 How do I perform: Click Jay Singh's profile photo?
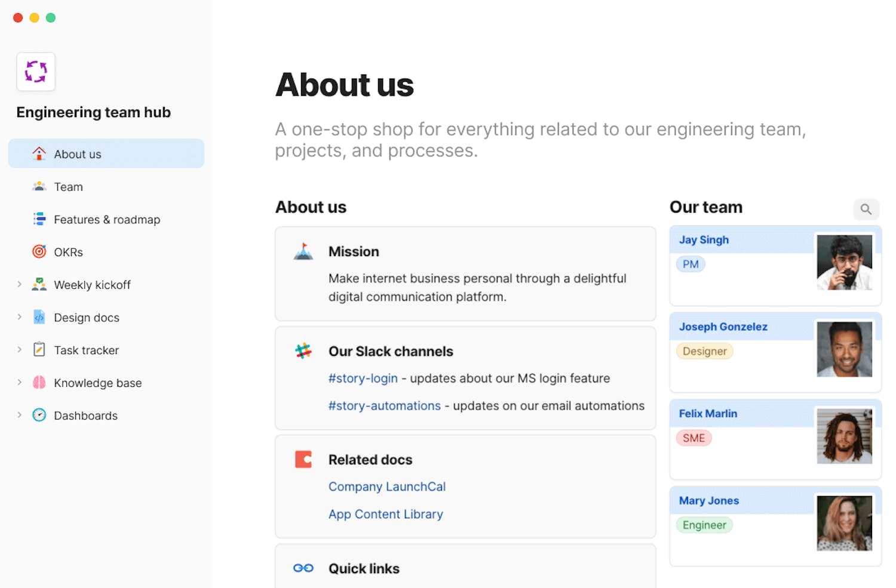coord(844,263)
